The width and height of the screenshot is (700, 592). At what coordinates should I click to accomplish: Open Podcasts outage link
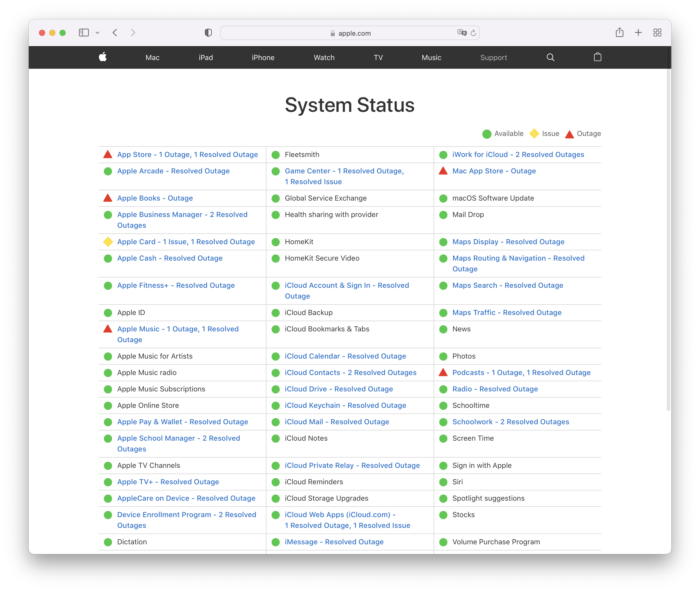coord(521,372)
